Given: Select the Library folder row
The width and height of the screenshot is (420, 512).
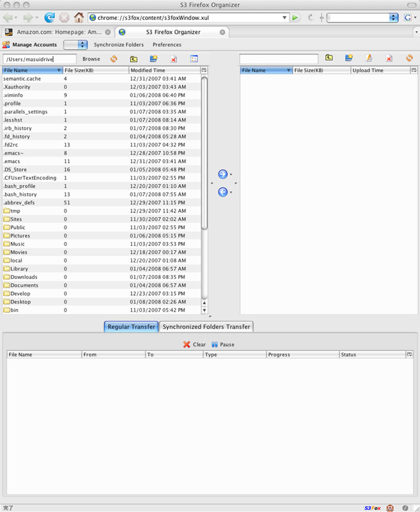Looking at the screenshot, I should coord(102,269).
